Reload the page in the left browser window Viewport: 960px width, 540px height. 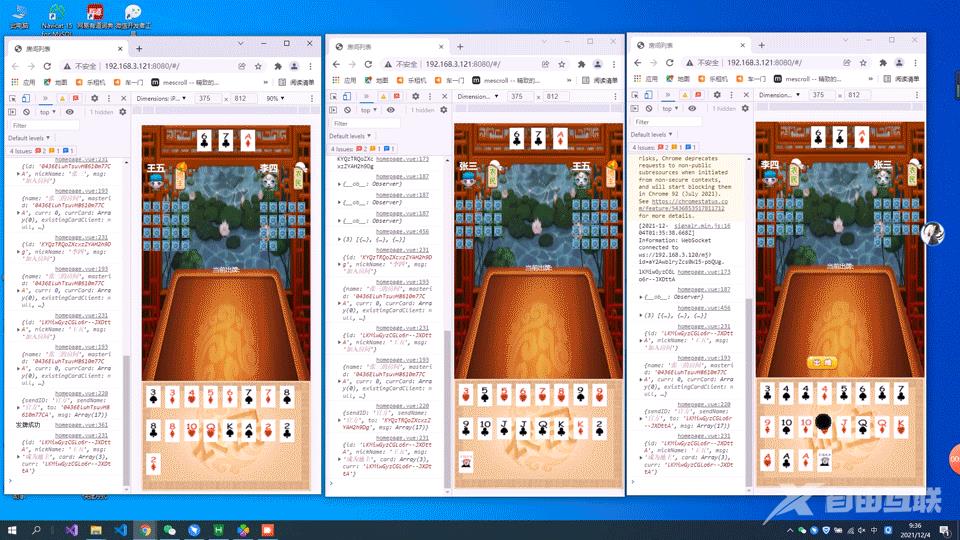point(47,66)
